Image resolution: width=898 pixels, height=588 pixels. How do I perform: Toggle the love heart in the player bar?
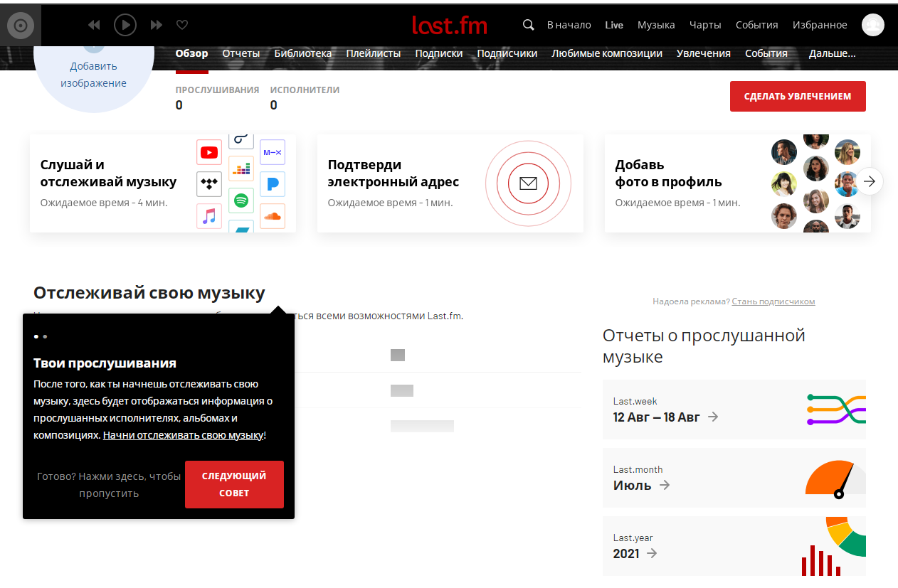182,24
